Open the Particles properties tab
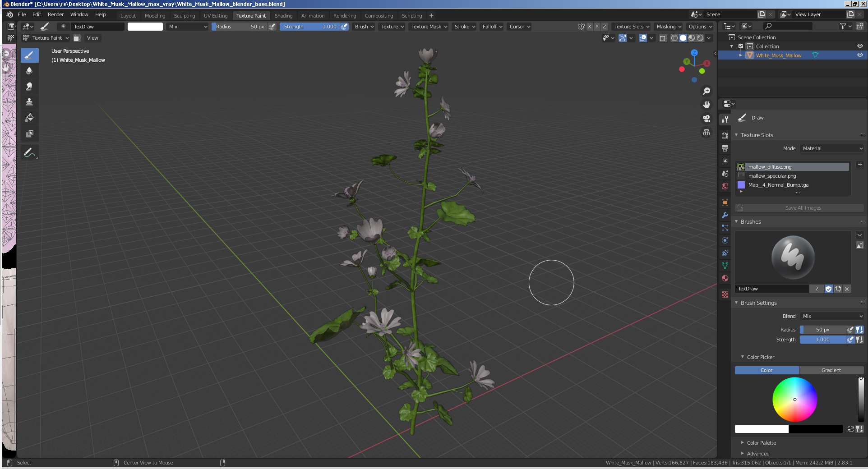Screen dimensions: 868x469 point(725,228)
